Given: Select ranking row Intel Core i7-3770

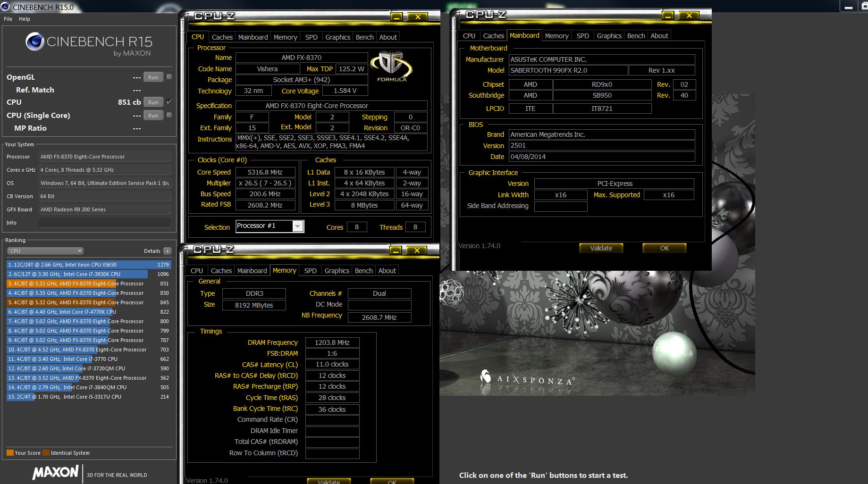Looking at the screenshot, I should click(x=89, y=359).
